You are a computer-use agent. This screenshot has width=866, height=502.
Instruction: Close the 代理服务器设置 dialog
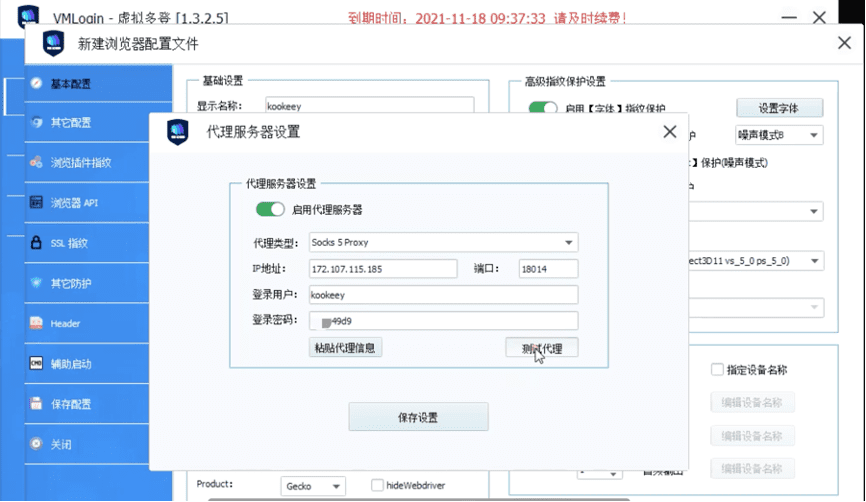point(670,131)
